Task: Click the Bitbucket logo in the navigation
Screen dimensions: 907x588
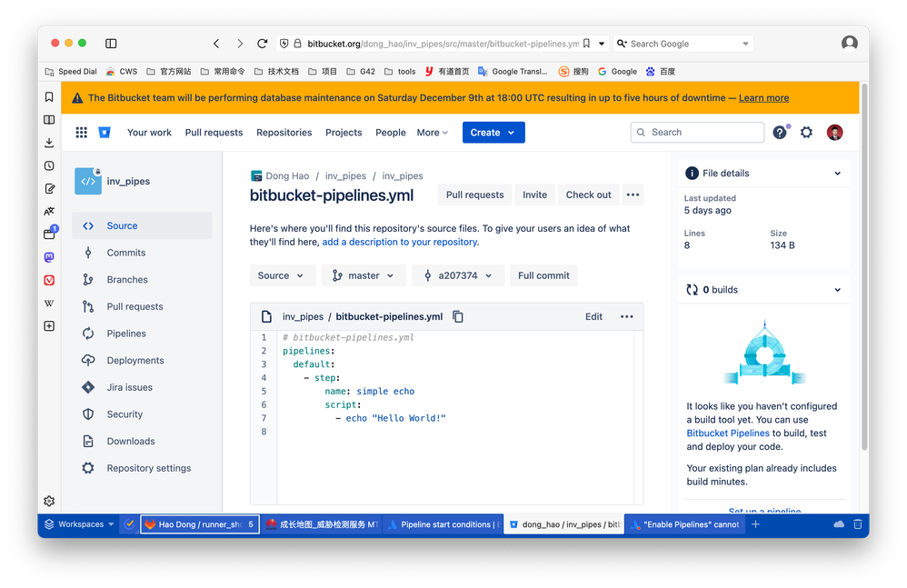Action: [105, 133]
